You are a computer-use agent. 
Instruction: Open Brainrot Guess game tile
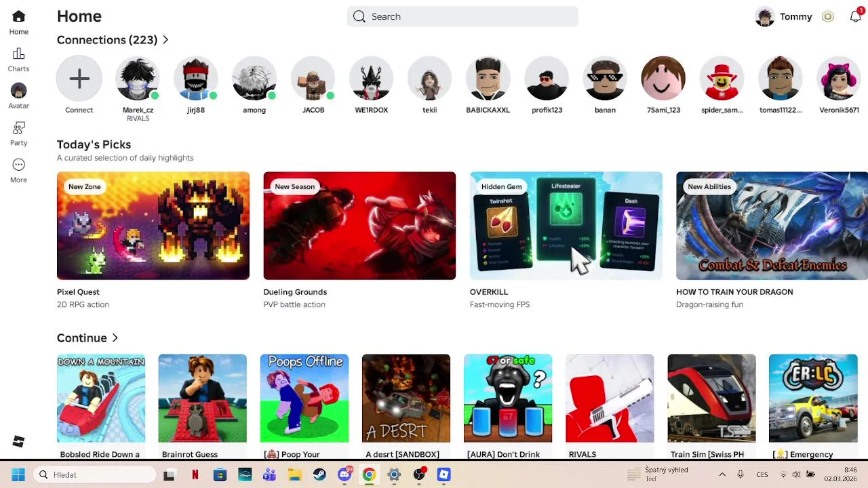click(x=203, y=398)
